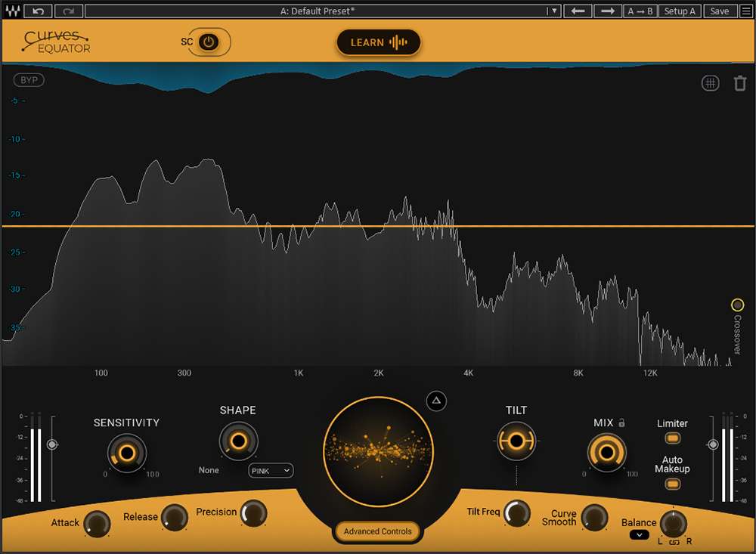Open the PINK shape dropdown
Viewport: 756px width, 554px height.
271,470
